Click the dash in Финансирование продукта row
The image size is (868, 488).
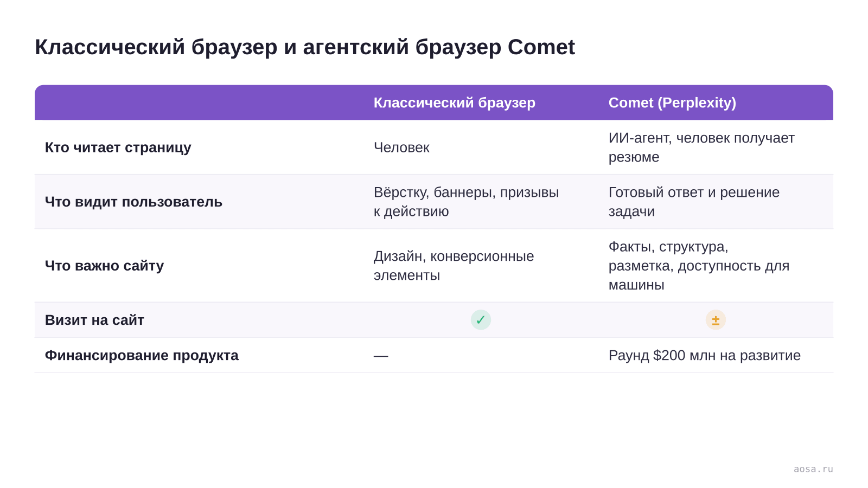tap(381, 356)
